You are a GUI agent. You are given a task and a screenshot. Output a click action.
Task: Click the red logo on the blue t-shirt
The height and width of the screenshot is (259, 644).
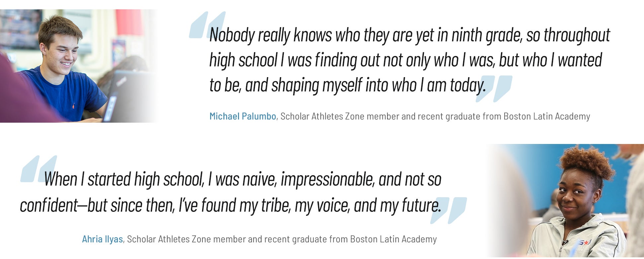(x=73, y=106)
